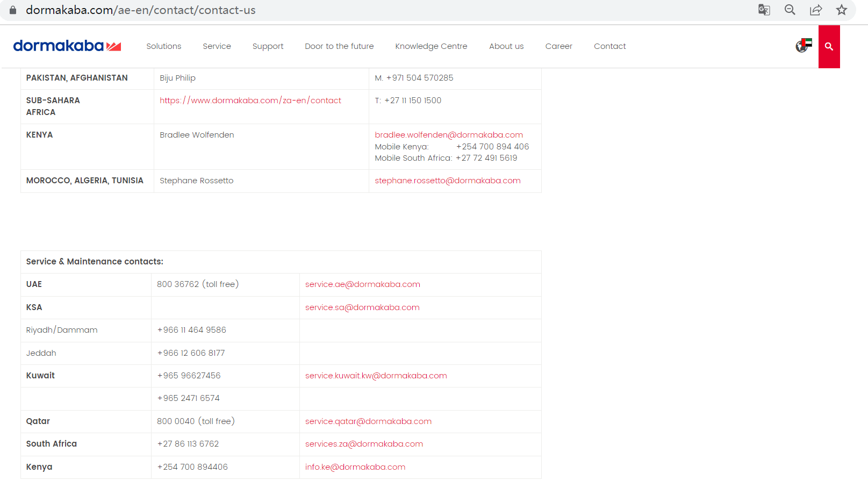Email service.sa@dormakaba.com
The height and width of the screenshot is (488, 868).
[362, 307]
